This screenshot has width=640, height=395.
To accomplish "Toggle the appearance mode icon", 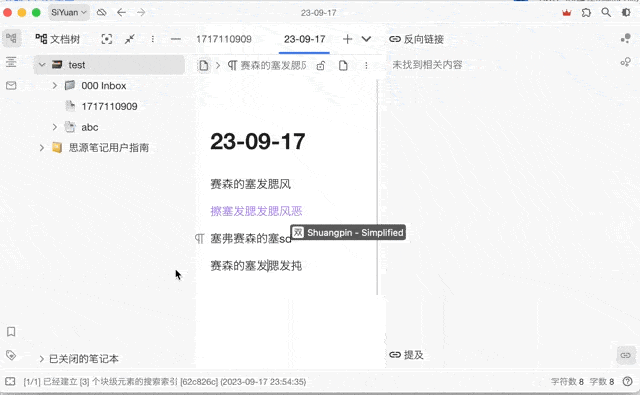I will 626,13.
